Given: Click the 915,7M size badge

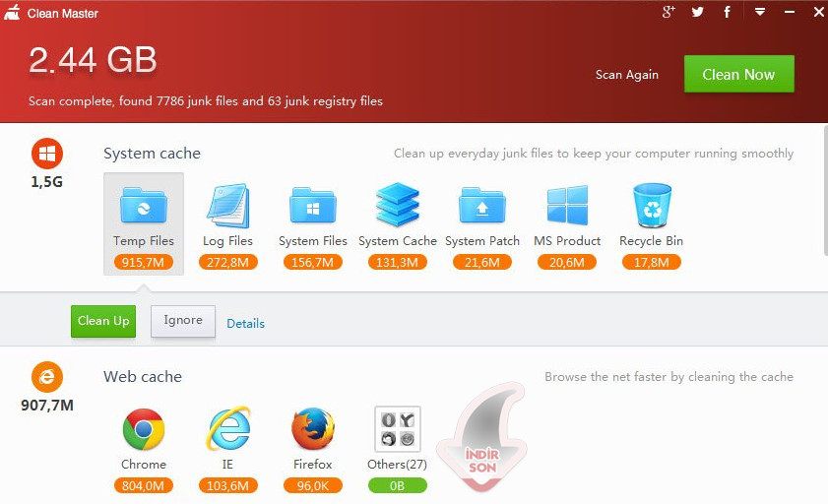Looking at the screenshot, I should tap(143, 262).
